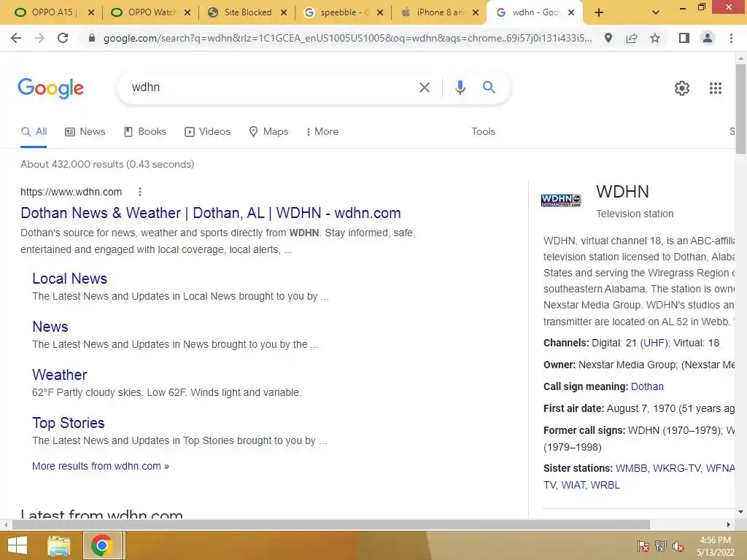
Task: Click Chrome icon in taskbar
Action: 101,545
